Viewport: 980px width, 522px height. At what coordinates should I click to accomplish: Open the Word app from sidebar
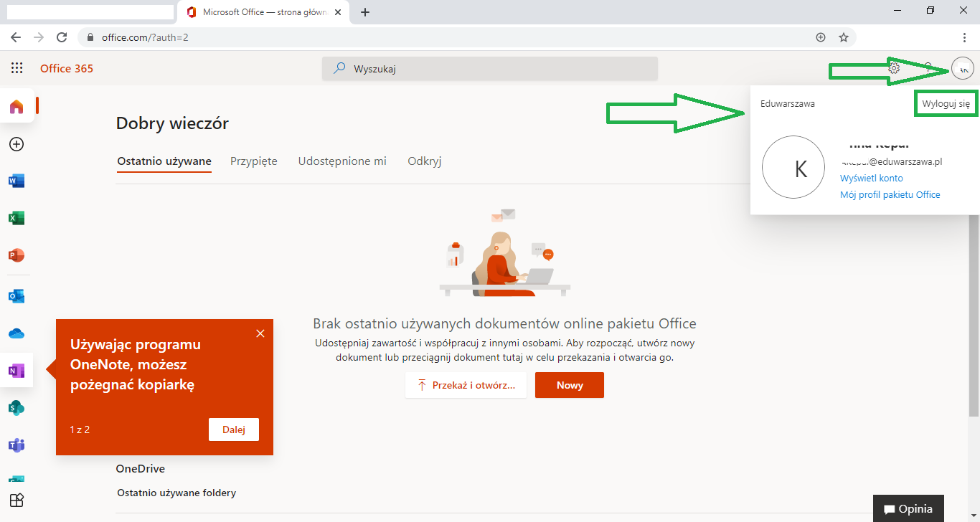tap(16, 181)
